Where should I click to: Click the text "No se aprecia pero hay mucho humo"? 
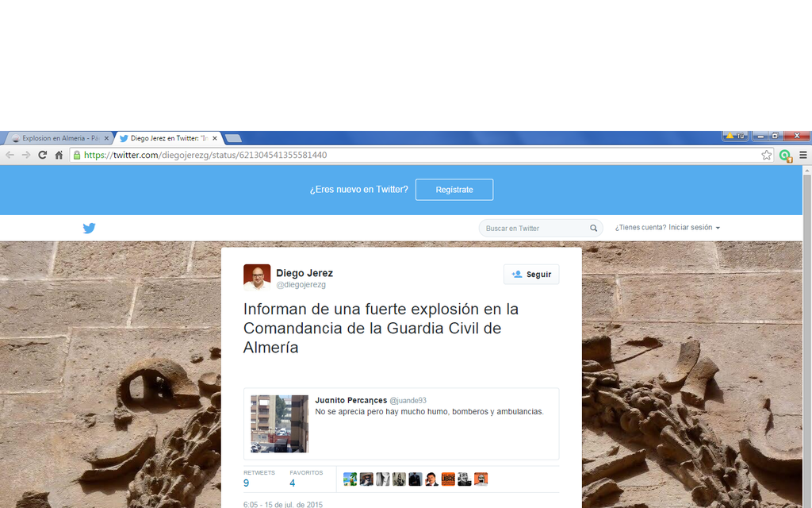coord(381,412)
